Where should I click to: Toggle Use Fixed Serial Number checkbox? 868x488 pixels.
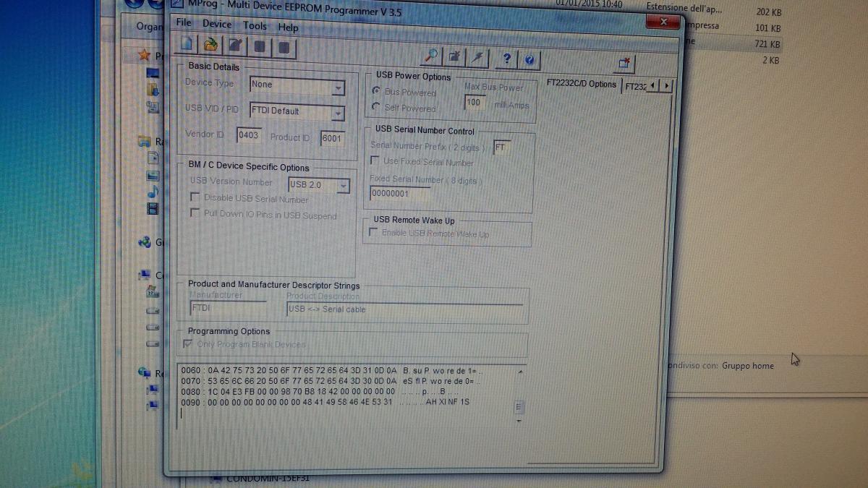(x=375, y=160)
